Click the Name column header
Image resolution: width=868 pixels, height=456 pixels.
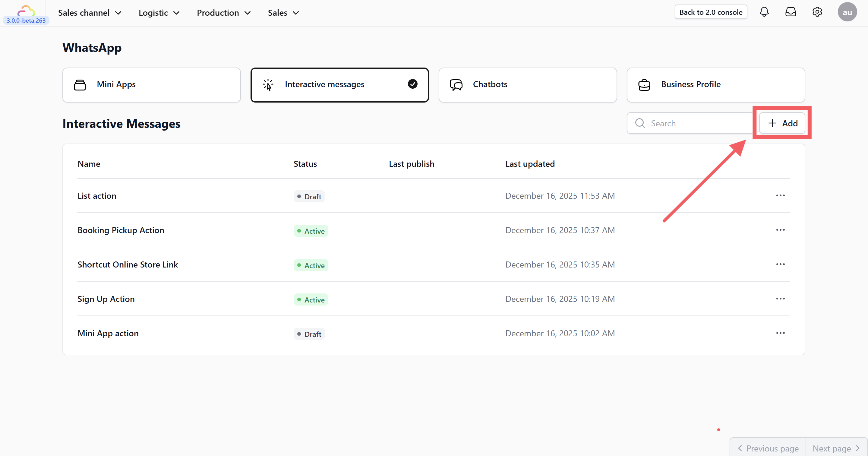tap(89, 164)
